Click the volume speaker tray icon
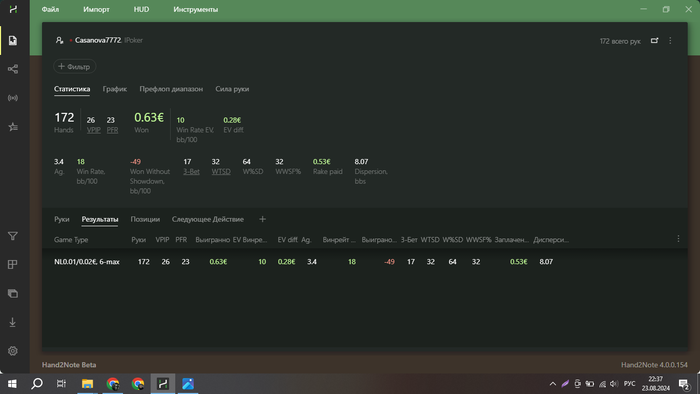Image resolution: width=700 pixels, height=394 pixels. 614,384
